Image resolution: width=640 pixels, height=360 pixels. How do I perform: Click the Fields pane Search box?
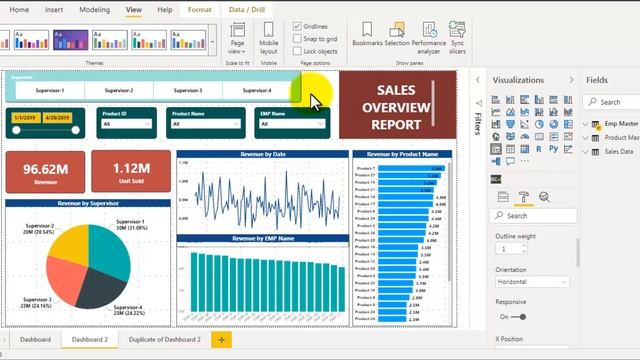[612, 102]
